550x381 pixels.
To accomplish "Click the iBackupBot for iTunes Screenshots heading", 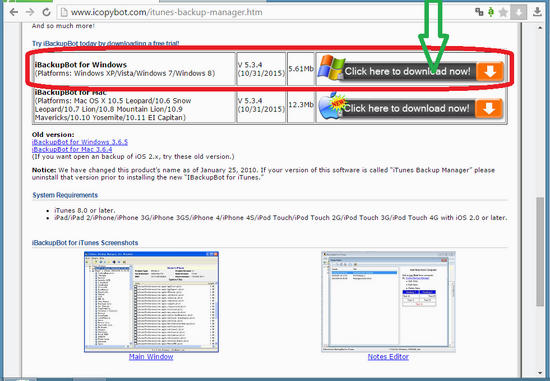I will click(x=85, y=243).
